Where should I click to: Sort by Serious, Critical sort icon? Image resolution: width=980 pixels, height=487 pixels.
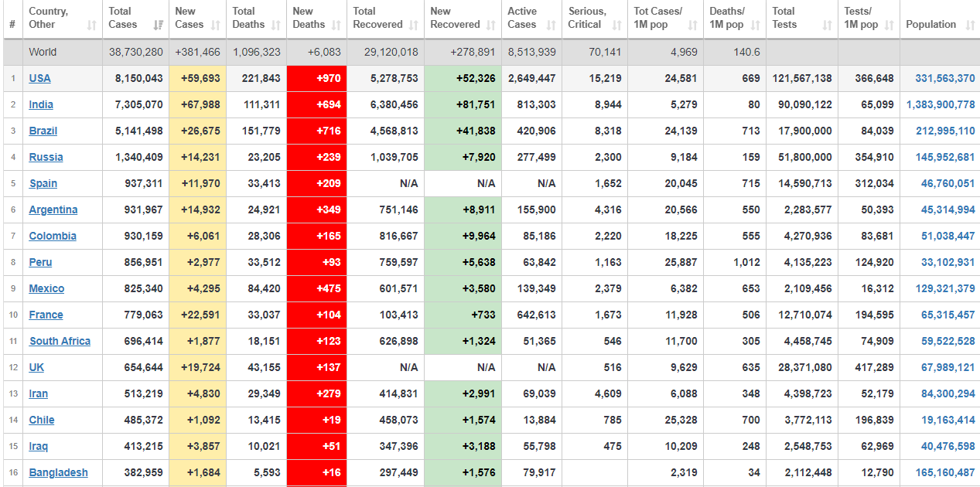tap(617, 25)
